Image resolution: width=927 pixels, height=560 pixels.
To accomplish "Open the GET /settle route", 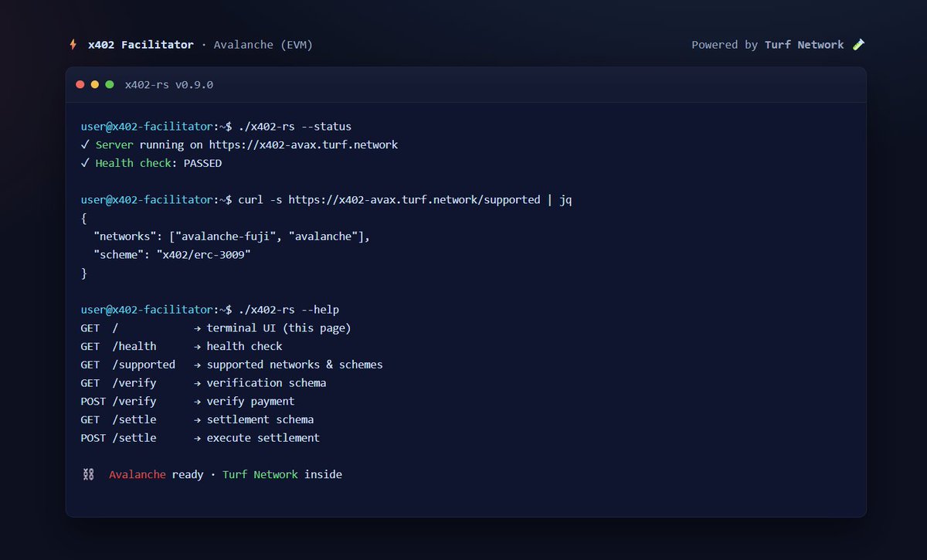I will (197, 419).
